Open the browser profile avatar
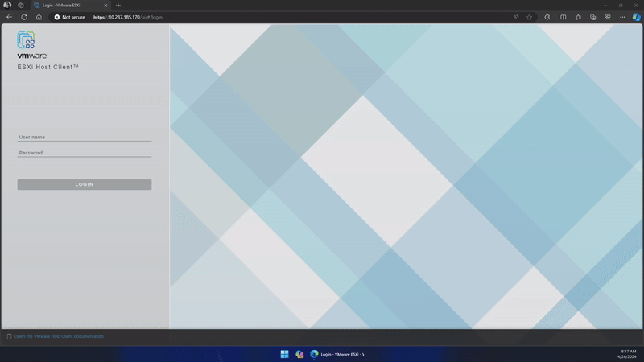The width and height of the screenshot is (644, 362). point(7,6)
